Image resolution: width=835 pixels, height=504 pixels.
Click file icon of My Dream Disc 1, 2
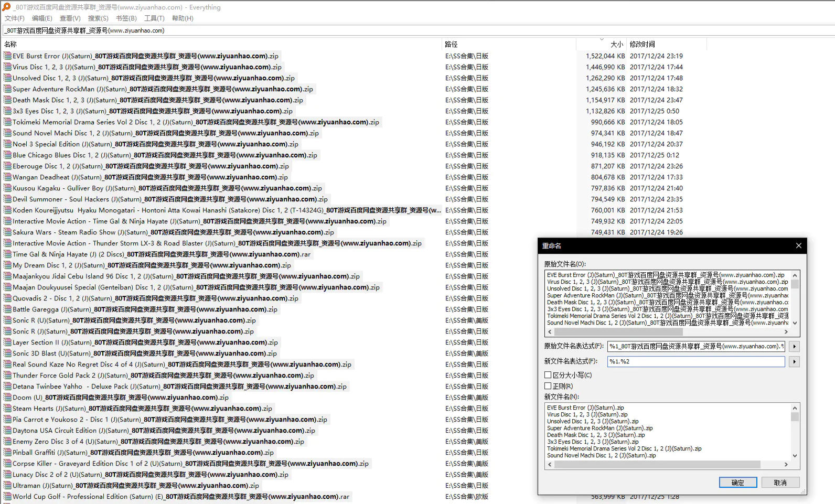[7, 265]
